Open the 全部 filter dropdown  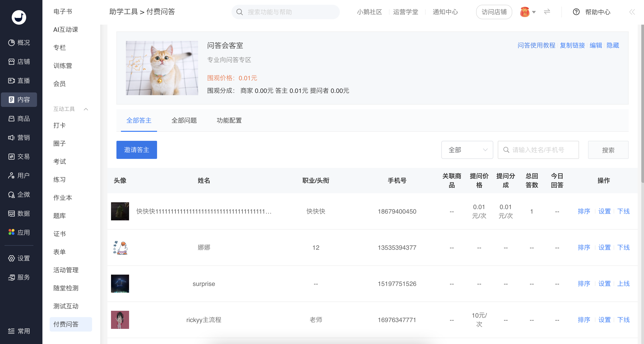[467, 150]
